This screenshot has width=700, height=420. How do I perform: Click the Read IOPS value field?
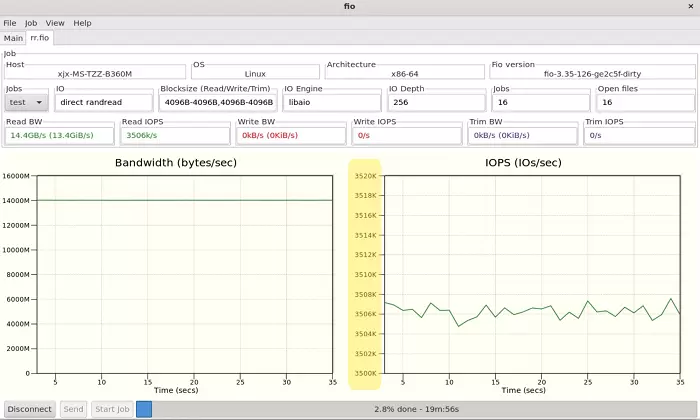174,135
